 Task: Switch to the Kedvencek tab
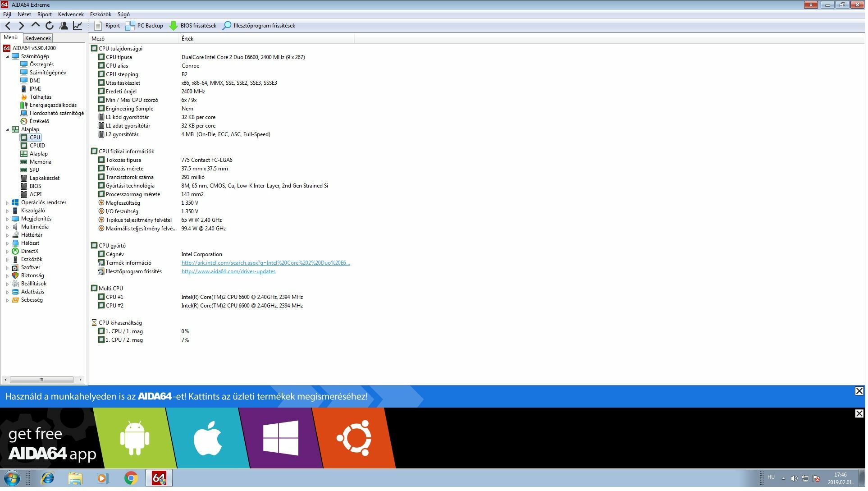click(38, 38)
